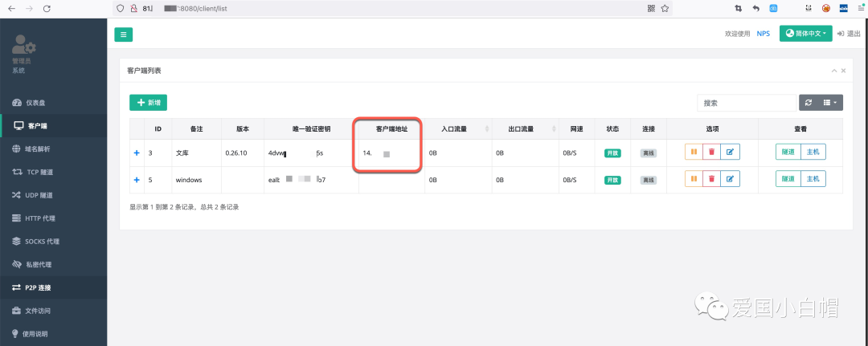Pause the client named 文库

(x=694, y=152)
